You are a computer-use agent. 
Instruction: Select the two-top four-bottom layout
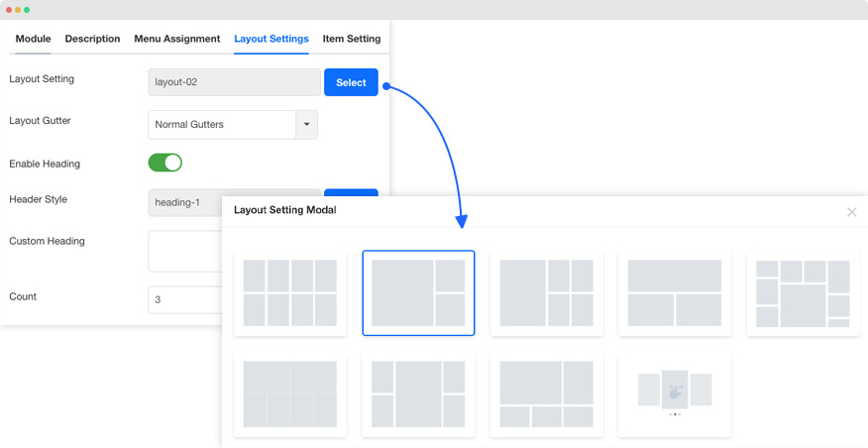[290, 394]
